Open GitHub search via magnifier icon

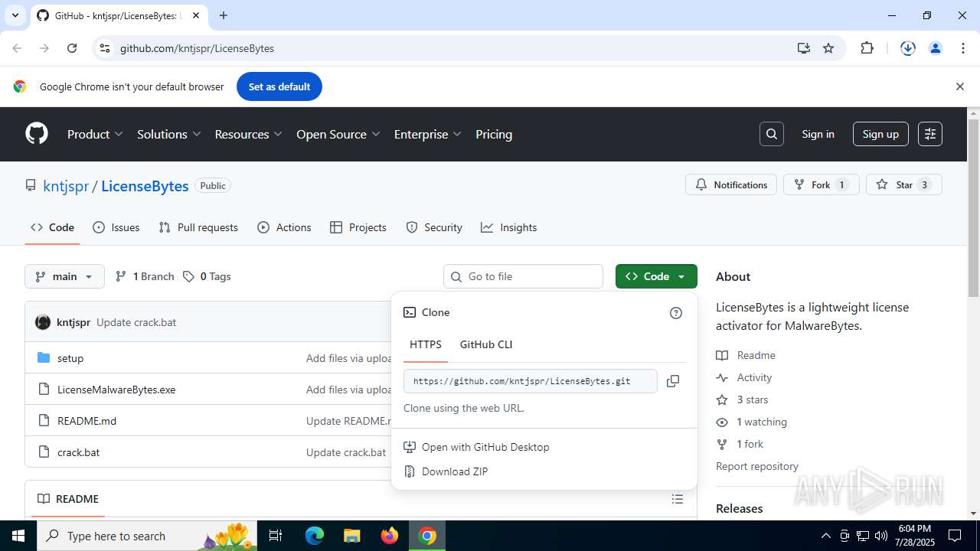pos(772,134)
